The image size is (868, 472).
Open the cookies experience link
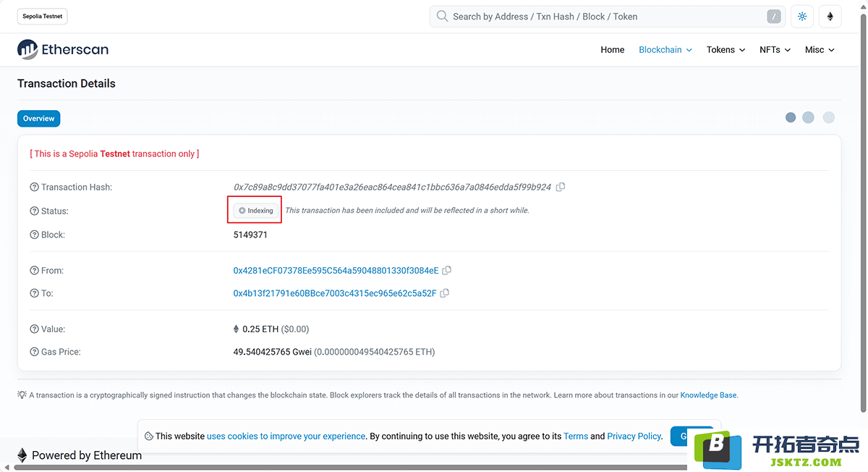pyautogui.click(x=286, y=437)
